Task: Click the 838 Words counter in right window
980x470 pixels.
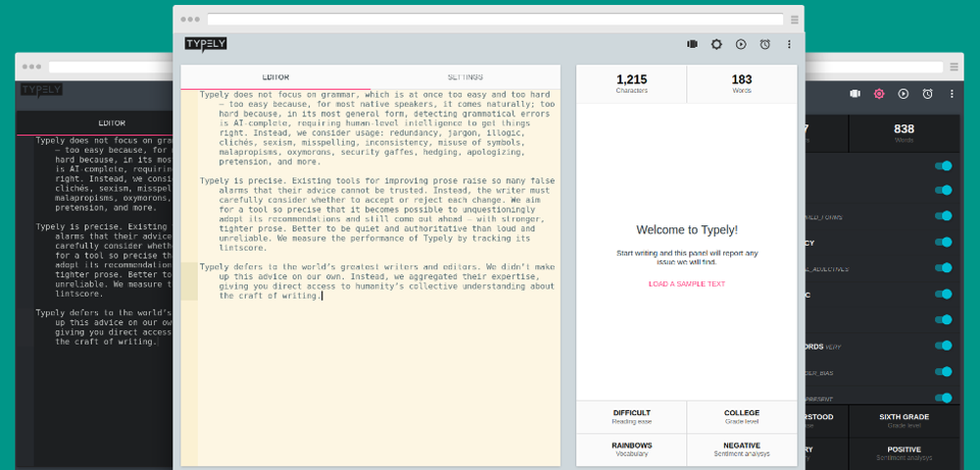Action: (x=904, y=133)
